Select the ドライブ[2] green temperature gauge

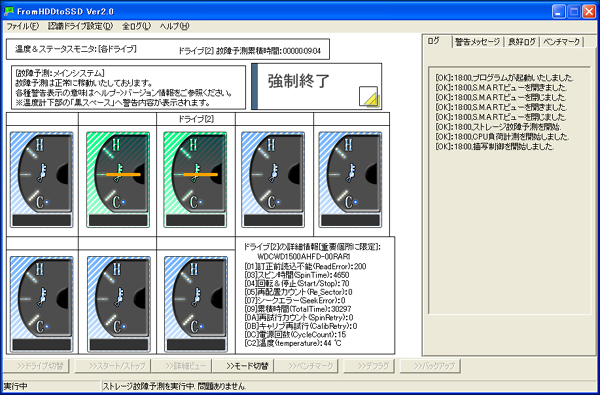pos(195,180)
